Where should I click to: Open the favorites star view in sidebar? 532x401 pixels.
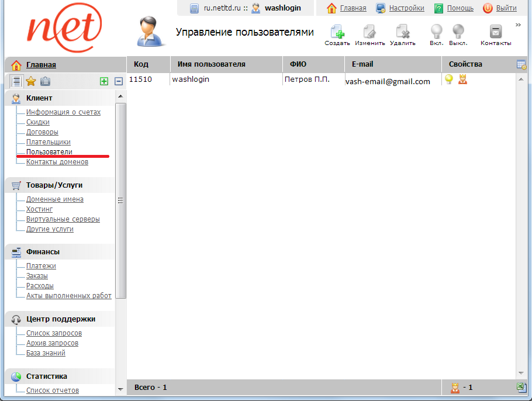(x=31, y=81)
